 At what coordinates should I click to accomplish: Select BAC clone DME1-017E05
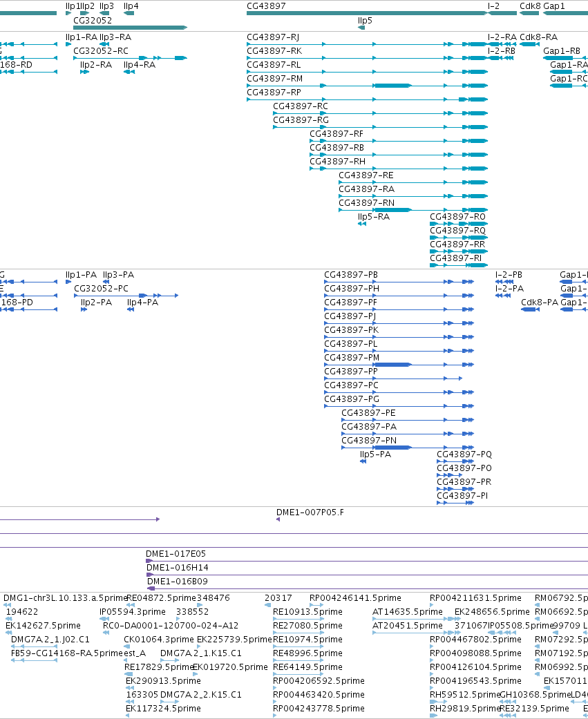(176, 553)
